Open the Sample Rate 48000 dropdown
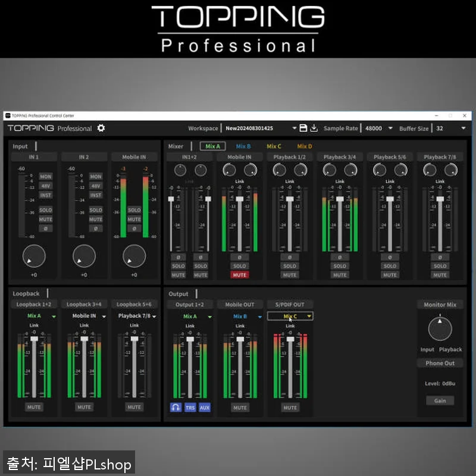This screenshot has height=476, width=476. coord(390,128)
